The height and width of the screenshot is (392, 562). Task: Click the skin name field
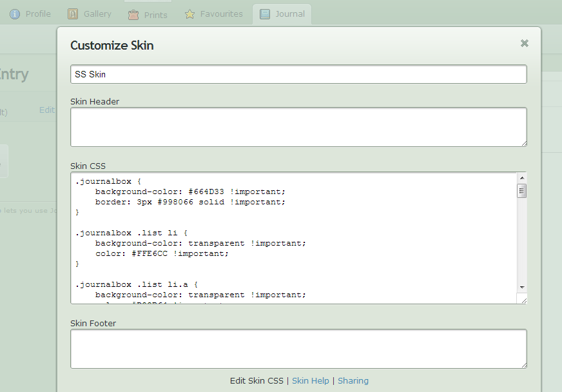click(298, 74)
